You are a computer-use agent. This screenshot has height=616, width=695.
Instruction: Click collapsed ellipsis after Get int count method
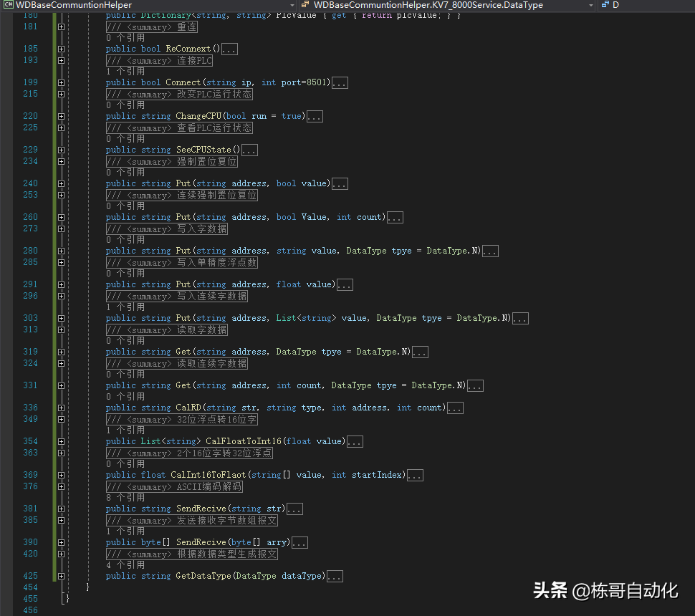[474, 386]
